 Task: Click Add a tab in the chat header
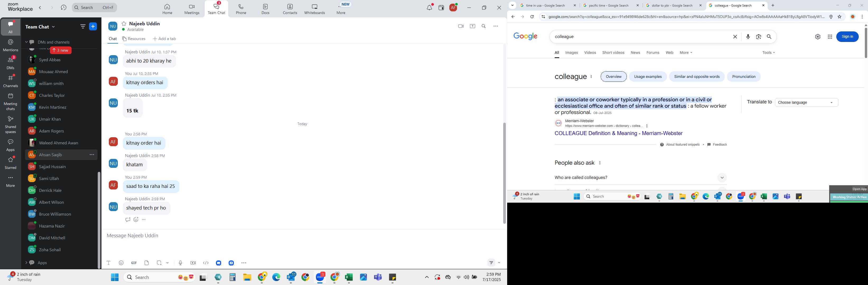tap(165, 39)
